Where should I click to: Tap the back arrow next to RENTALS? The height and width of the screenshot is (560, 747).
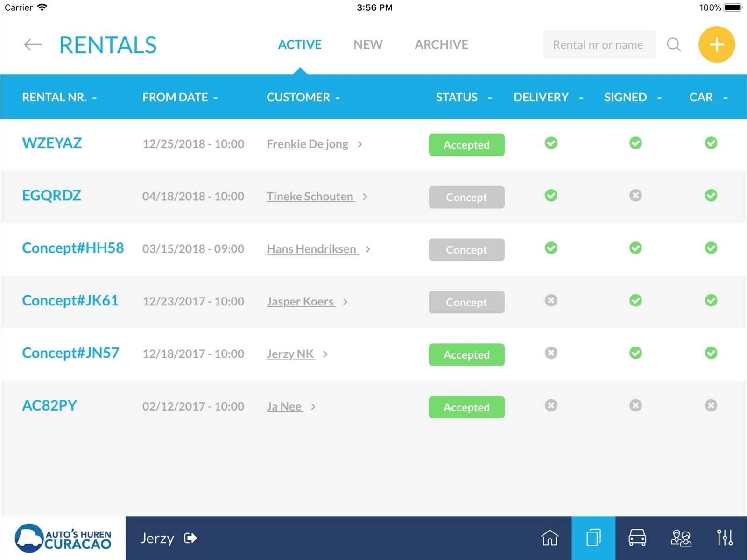click(x=32, y=44)
